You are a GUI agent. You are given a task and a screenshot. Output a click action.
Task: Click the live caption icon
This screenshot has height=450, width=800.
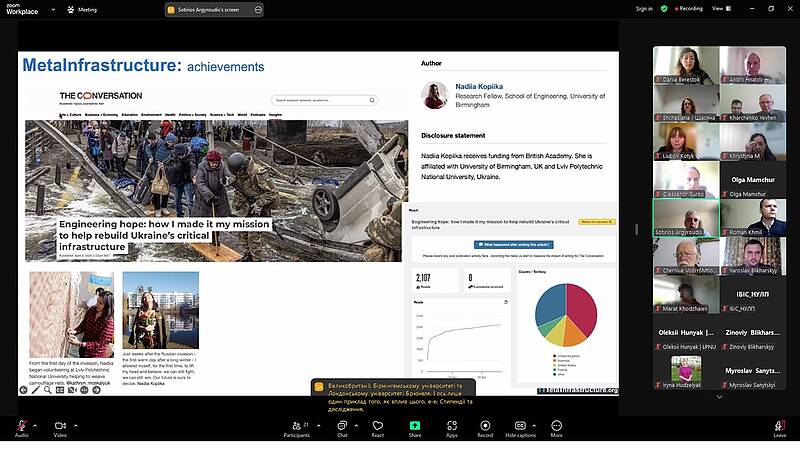[x=319, y=387]
